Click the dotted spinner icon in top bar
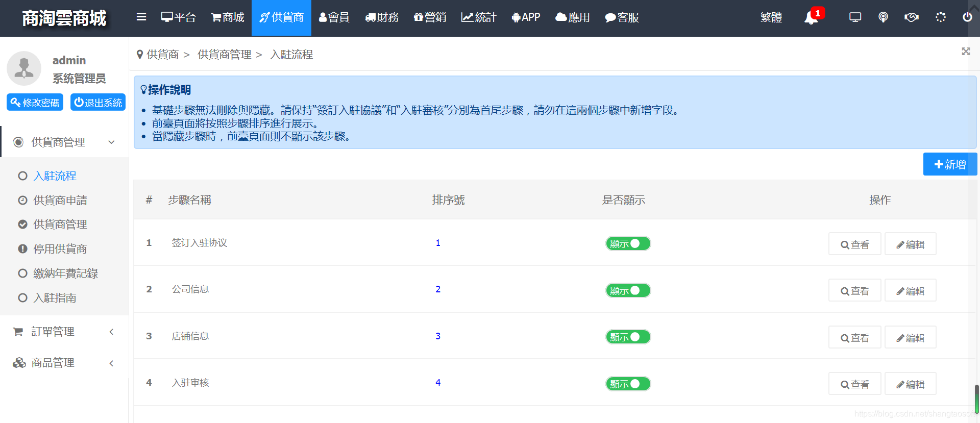The image size is (980, 423). [x=941, y=17]
